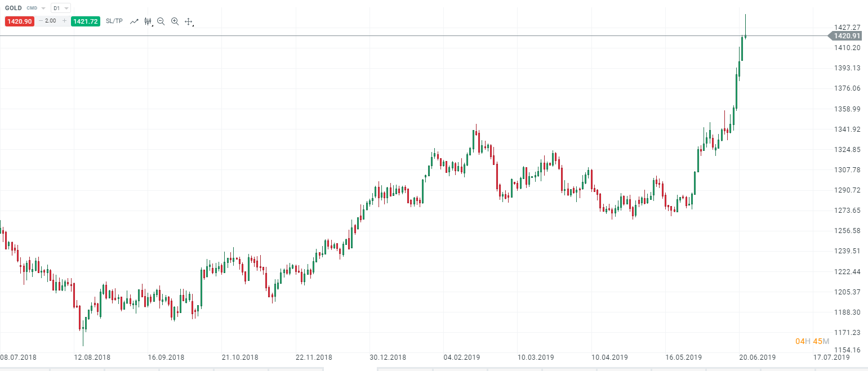Image resolution: width=868 pixels, height=371 pixels.
Task: Click the 12.08.2018 date on time axis
Action: point(92,357)
